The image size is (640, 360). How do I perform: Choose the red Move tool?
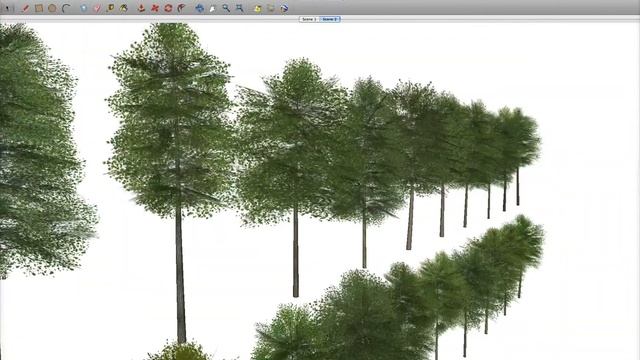tap(155, 8)
